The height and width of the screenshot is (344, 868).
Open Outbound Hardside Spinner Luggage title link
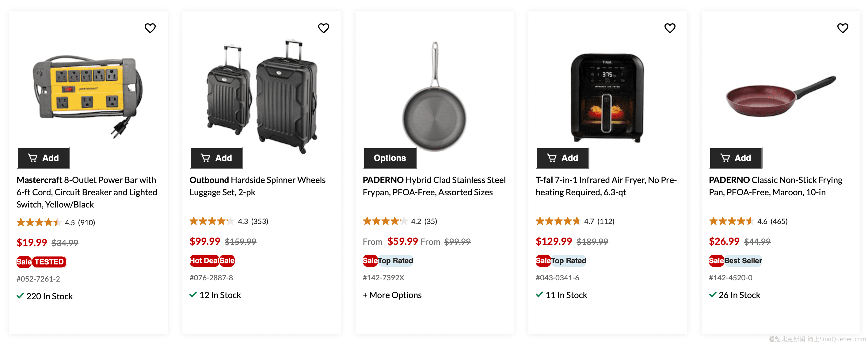tap(257, 186)
